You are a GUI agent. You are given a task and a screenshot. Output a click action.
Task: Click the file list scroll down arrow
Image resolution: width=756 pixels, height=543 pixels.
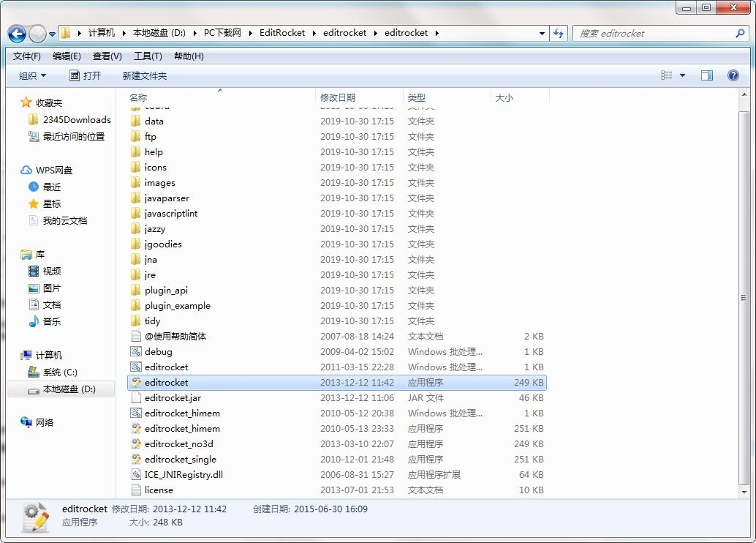744,493
